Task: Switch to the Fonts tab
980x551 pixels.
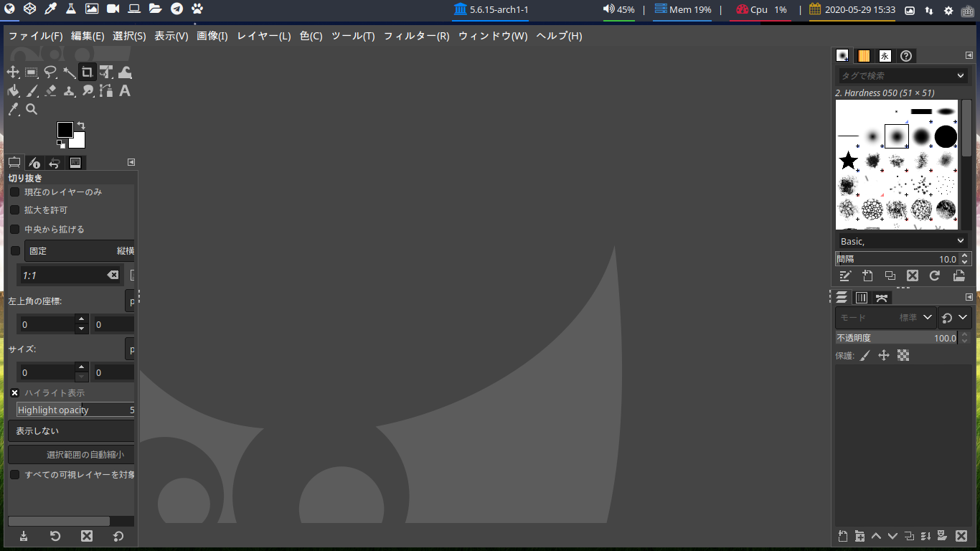Action: 885,56
